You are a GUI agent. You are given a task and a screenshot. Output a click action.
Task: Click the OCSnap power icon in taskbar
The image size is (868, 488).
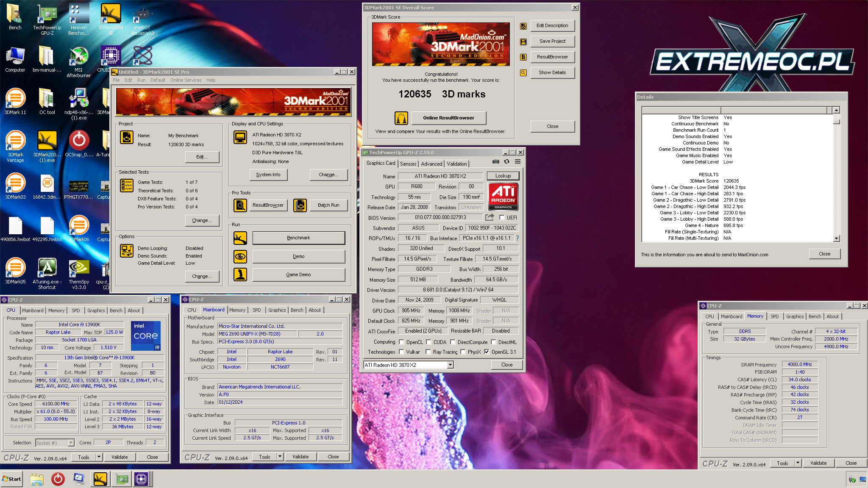click(x=58, y=479)
